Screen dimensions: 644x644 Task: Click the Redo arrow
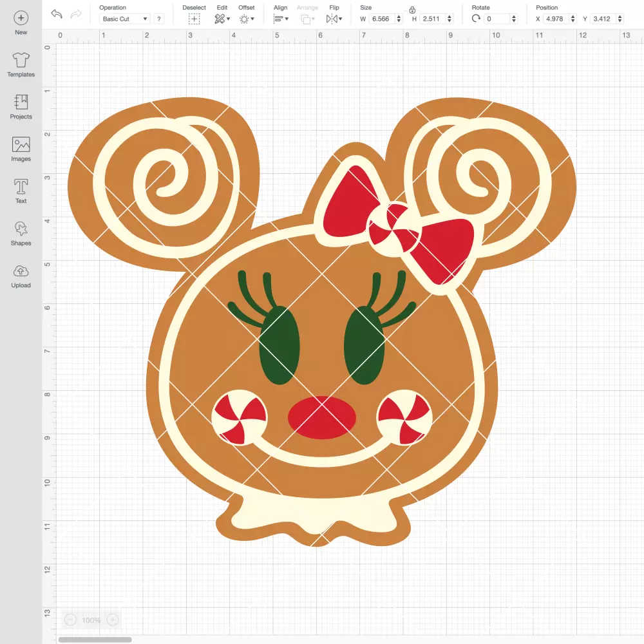coord(75,14)
